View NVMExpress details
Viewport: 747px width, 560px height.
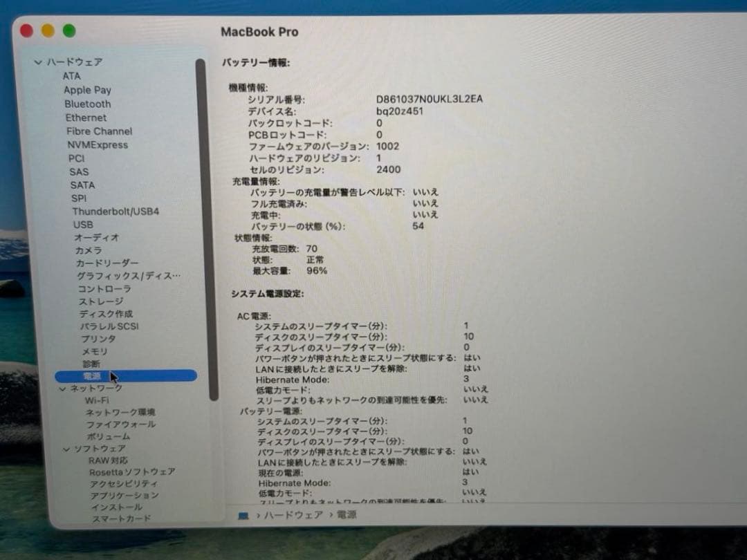pyautogui.click(x=98, y=144)
